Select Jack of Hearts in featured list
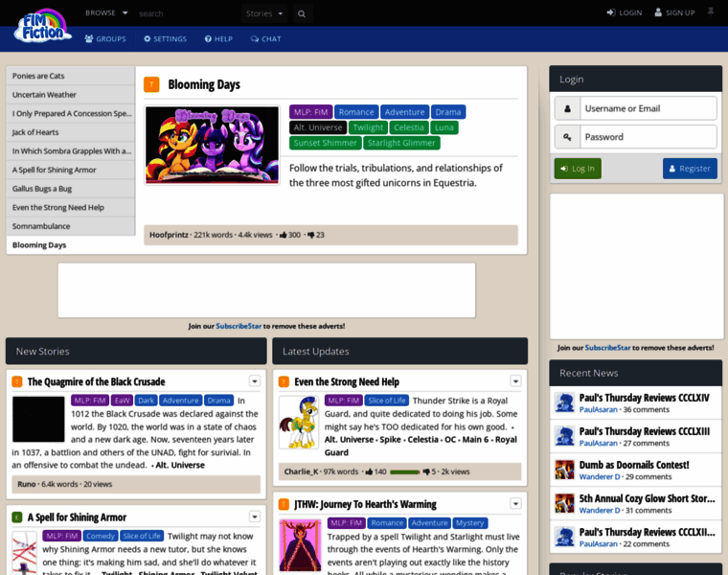This screenshot has width=728, height=575. click(x=71, y=132)
